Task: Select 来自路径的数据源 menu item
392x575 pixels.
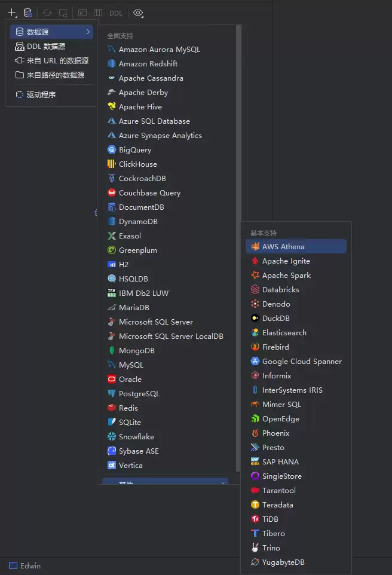Action: coord(55,75)
